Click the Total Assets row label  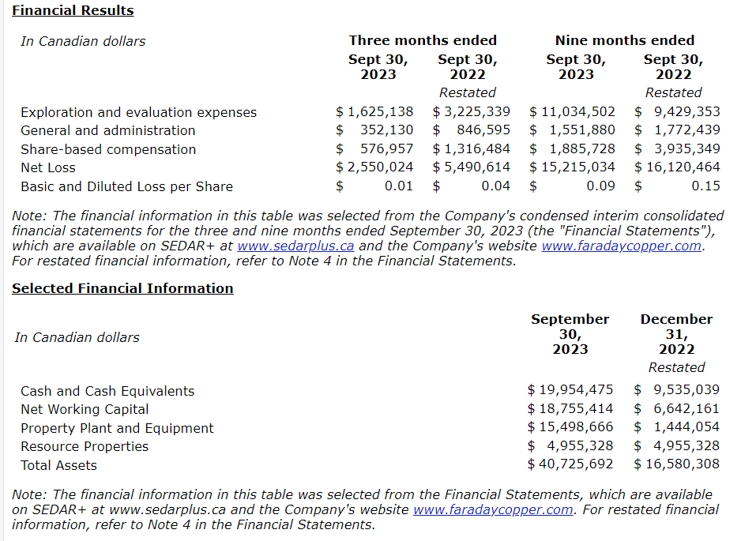[58, 465]
